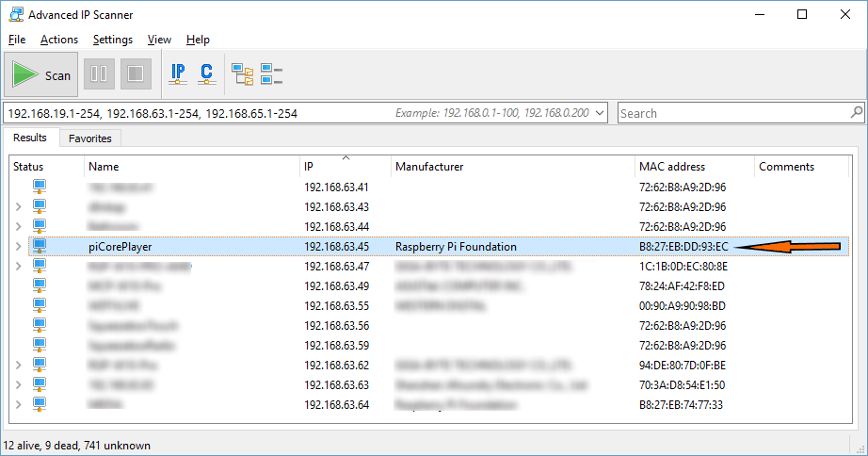This screenshot has height=456, width=868.
Task: Click the computer icon for 192.168.63.63
Action: click(x=40, y=384)
